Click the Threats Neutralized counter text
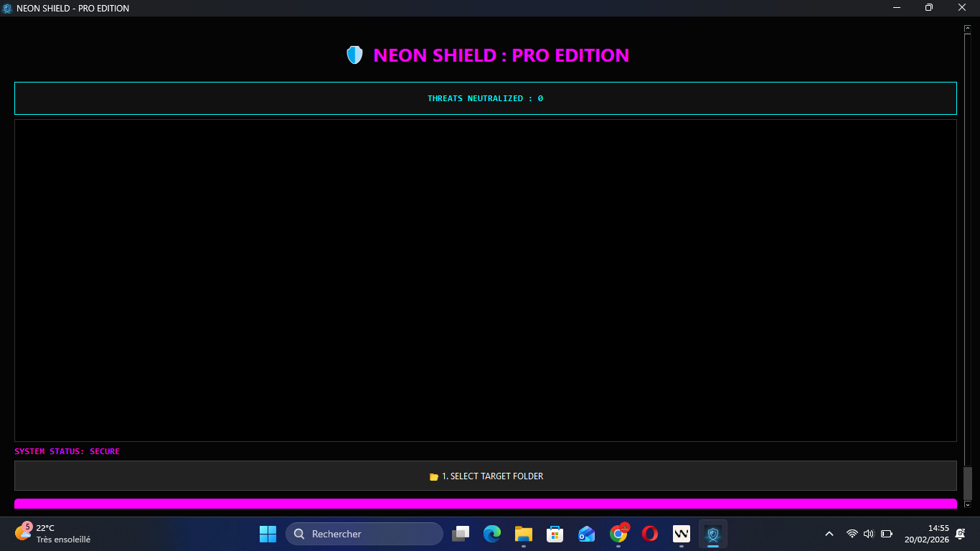980x551 pixels. point(486,98)
